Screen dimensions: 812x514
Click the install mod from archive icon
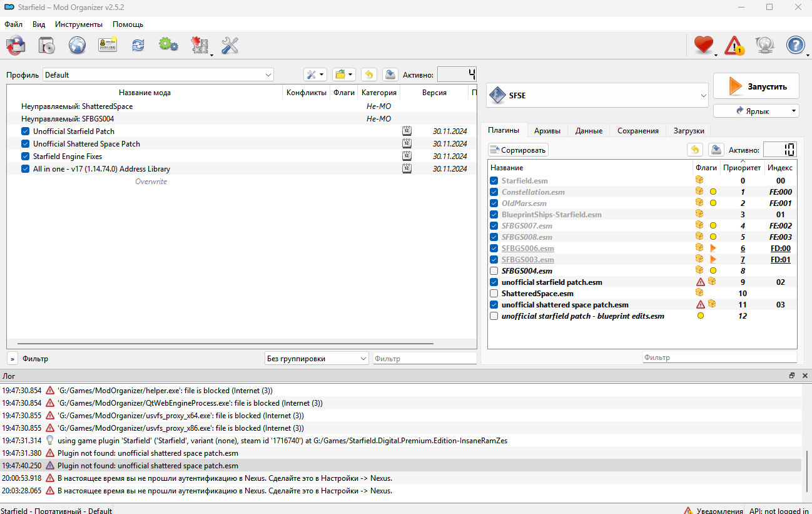[x=16, y=45]
